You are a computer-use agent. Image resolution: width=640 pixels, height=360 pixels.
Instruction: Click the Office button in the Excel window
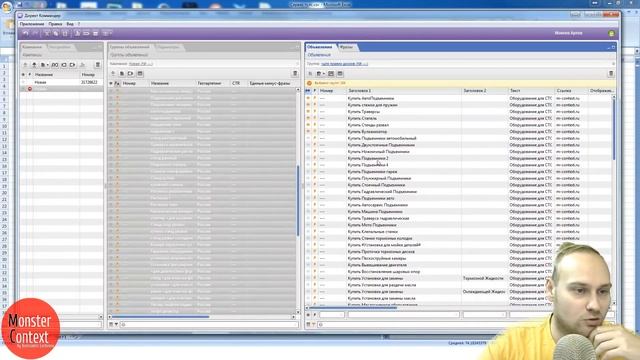6,7
